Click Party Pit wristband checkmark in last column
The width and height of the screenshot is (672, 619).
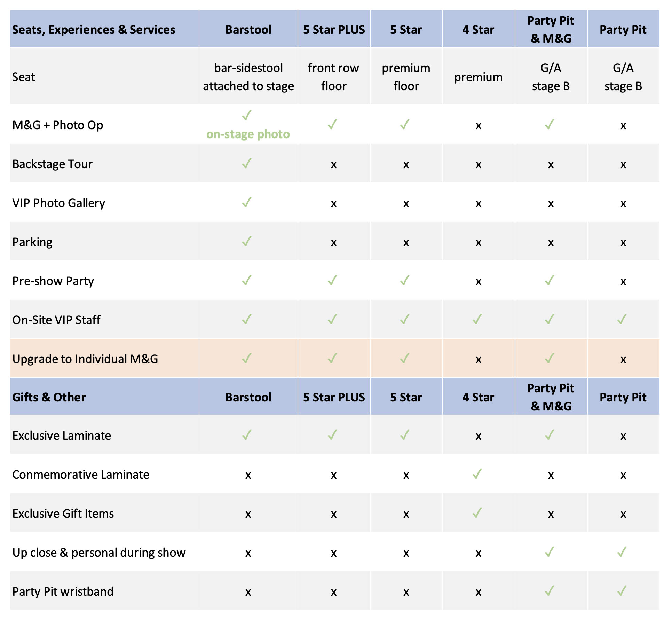coord(622,590)
